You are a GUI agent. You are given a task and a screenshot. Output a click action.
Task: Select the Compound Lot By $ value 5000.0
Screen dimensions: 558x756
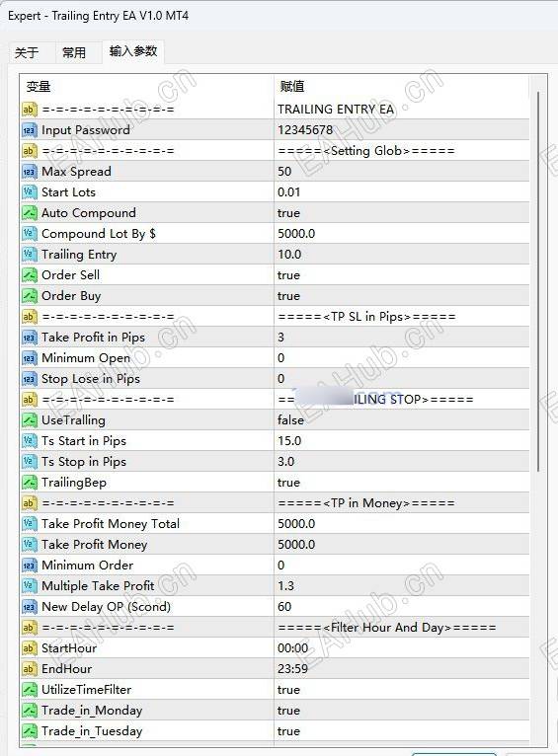pyautogui.click(x=296, y=234)
